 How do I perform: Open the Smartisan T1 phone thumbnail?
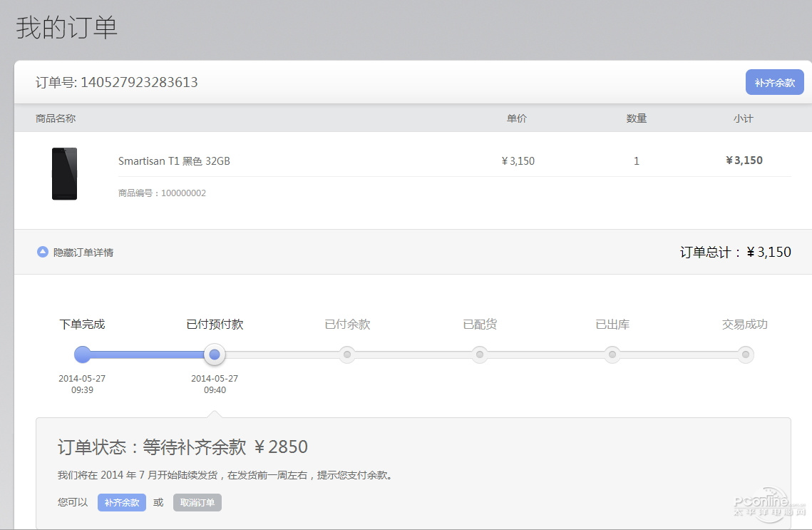tap(64, 173)
